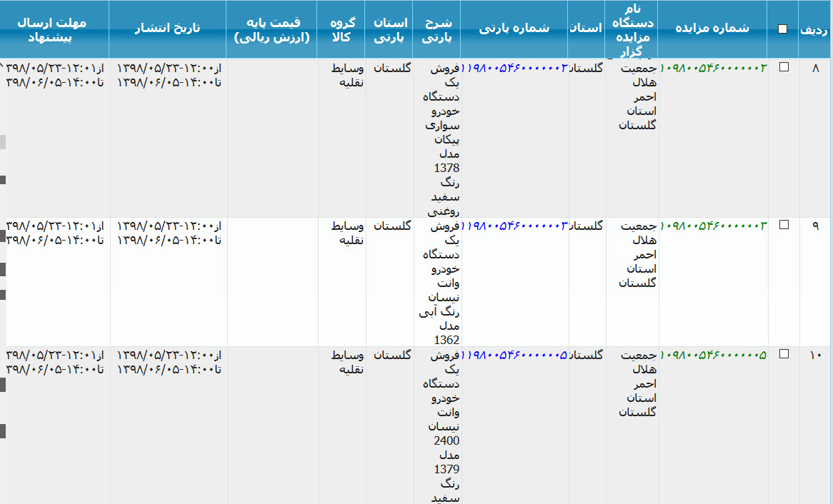Viewport: 833px width, 504px height.
Task: Open green auction number link in row 8
Action: coord(713,68)
